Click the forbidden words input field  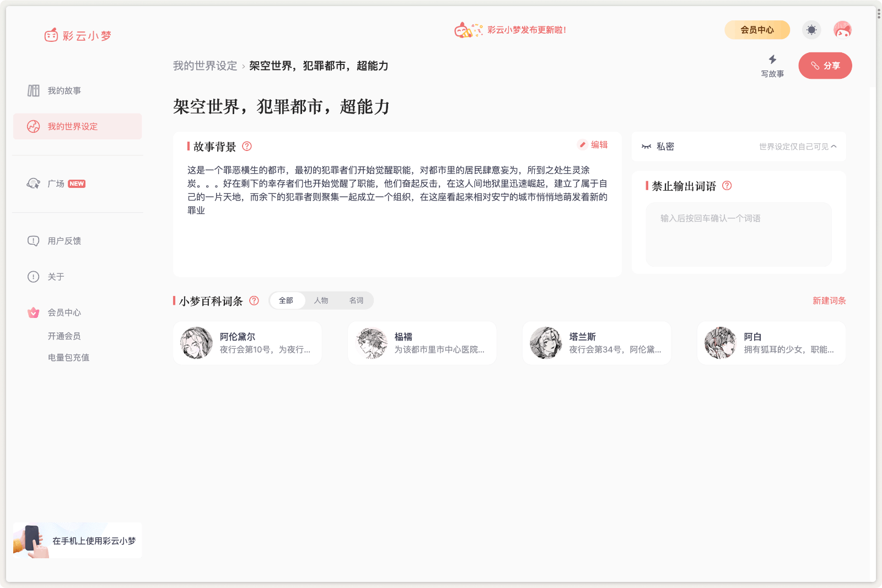[x=739, y=234]
